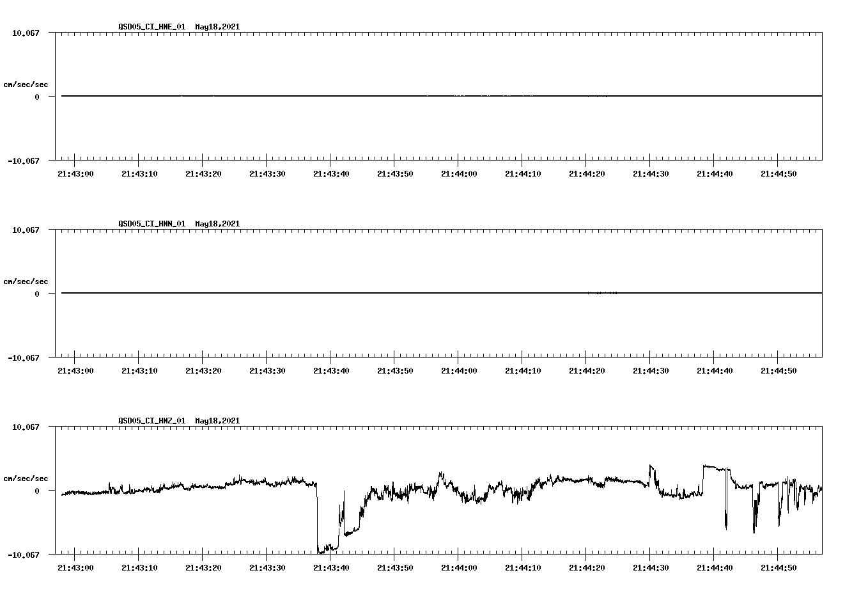Click the 21:44:20 label under HNE plot
Viewport: 868px width, 591px height.
[x=587, y=174]
